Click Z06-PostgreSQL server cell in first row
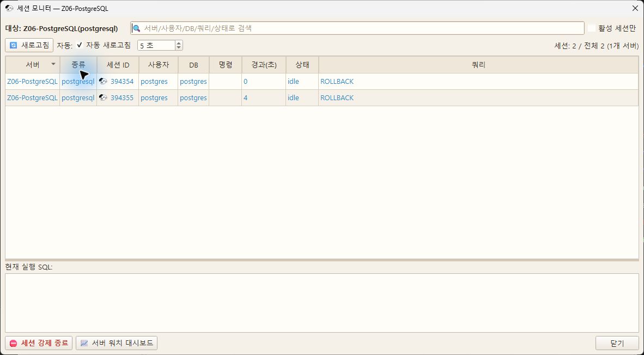 (x=33, y=81)
